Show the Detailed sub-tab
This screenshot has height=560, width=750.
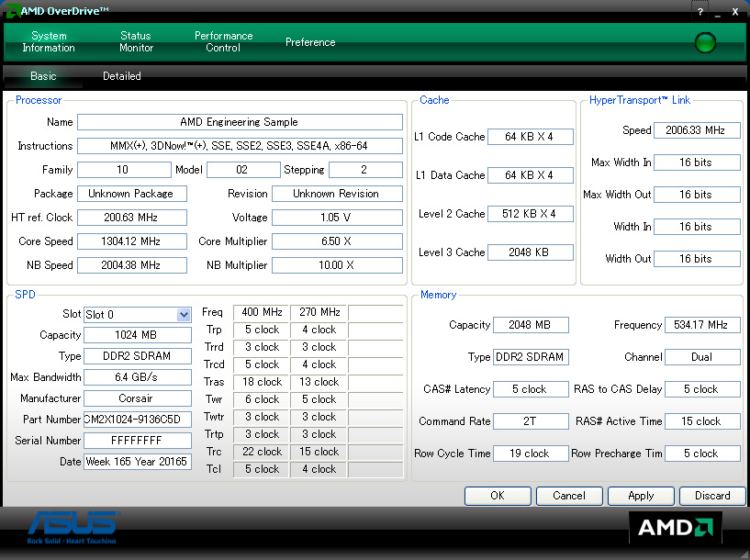pos(122,76)
